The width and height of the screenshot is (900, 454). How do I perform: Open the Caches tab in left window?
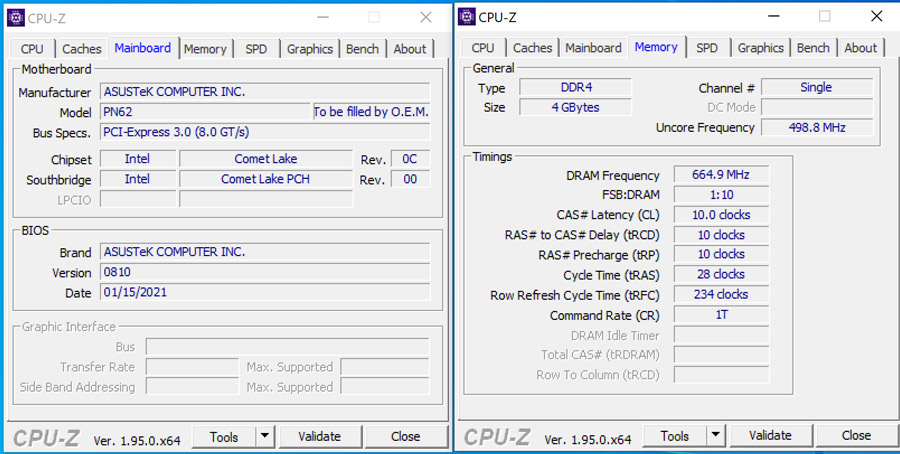pyautogui.click(x=82, y=49)
